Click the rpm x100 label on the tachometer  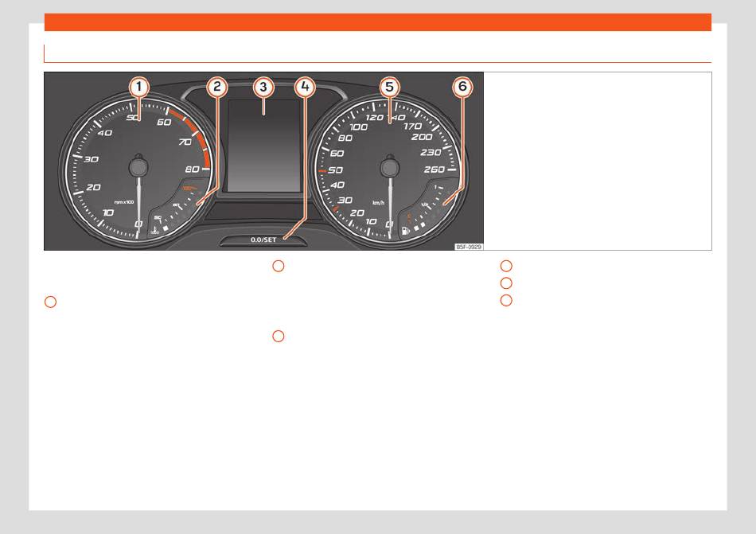point(124,202)
